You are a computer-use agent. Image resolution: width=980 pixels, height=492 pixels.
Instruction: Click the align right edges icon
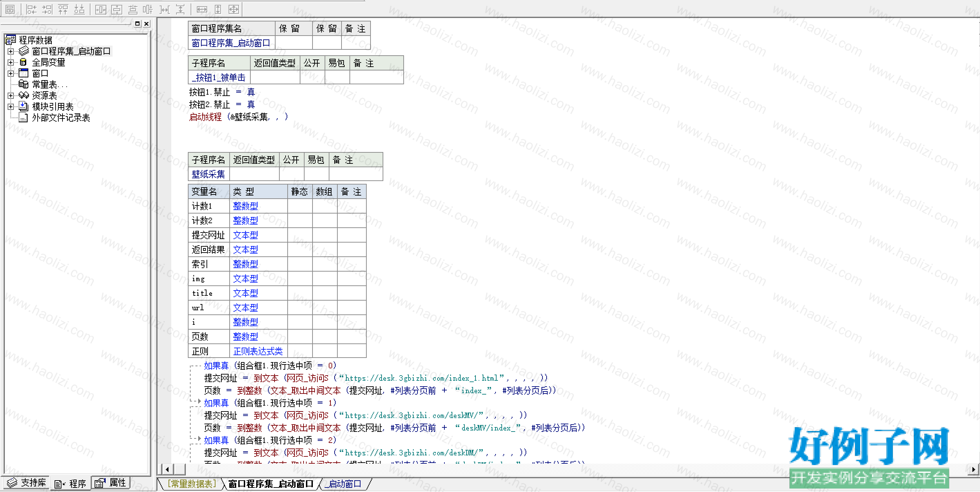coord(47,9)
